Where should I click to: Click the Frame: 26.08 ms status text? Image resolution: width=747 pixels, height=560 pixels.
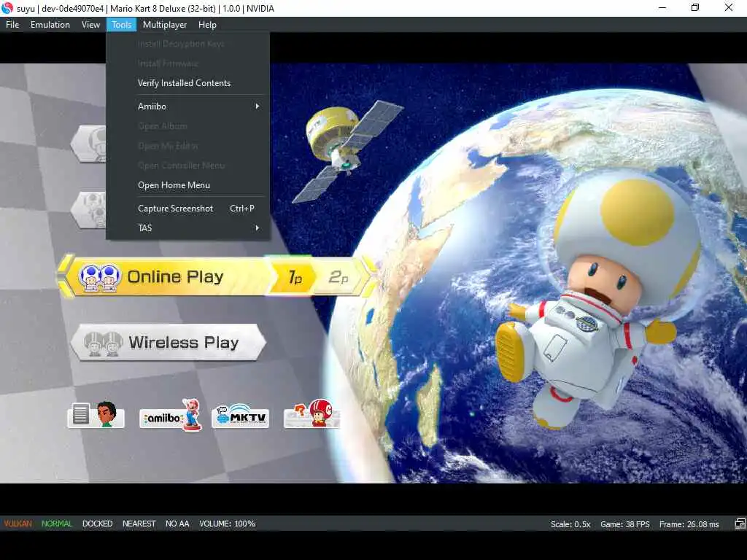click(x=689, y=524)
